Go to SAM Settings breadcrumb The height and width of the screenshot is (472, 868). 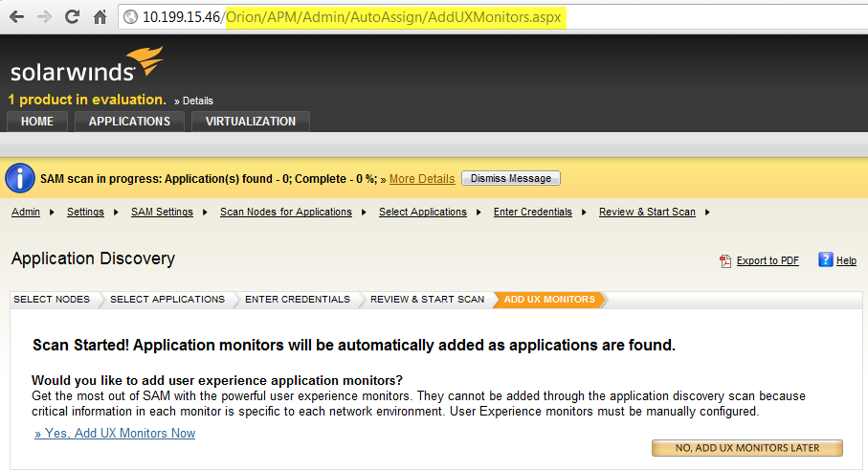(162, 212)
